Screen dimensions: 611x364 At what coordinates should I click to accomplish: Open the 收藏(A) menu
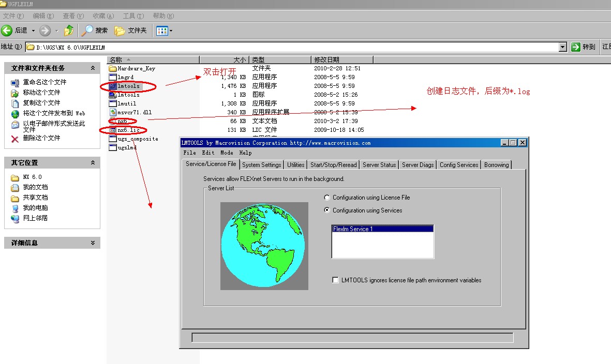click(103, 16)
